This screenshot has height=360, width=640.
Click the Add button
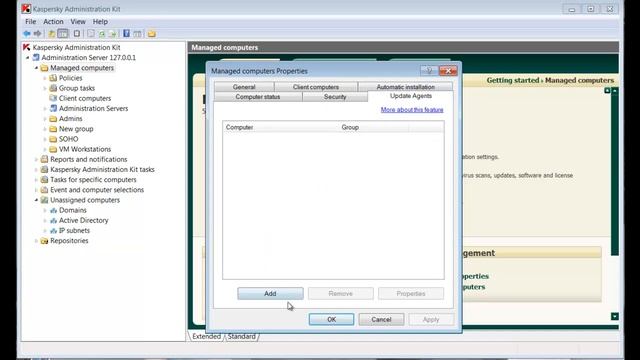(270, 293)
